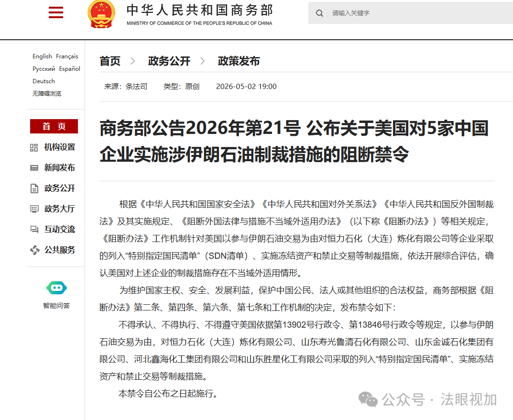The width and height of the screenshot is (513, 420).
Task: Open the red hamburger menu icon
Action: 55,12
